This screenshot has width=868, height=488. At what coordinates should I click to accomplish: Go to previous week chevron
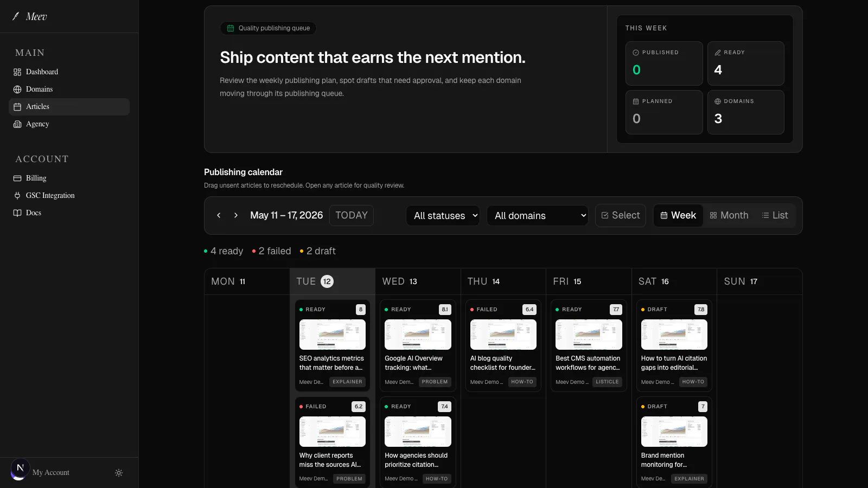[x=219, y=215]
